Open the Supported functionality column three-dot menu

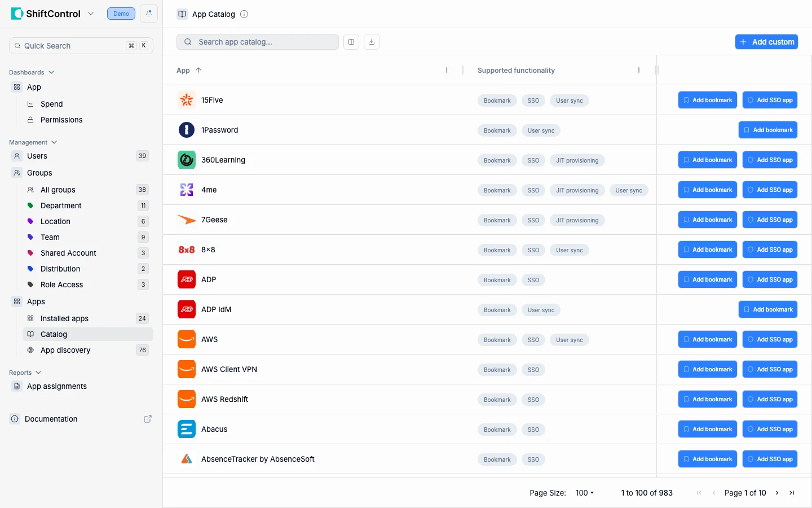tap(639, 70)
